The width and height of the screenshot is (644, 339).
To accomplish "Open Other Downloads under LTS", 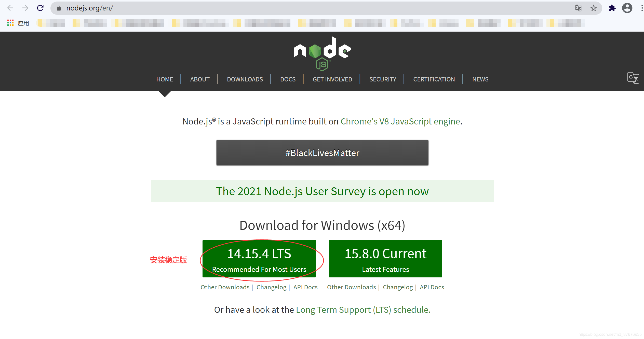I will pyautogui.click(x=225, y=287).
